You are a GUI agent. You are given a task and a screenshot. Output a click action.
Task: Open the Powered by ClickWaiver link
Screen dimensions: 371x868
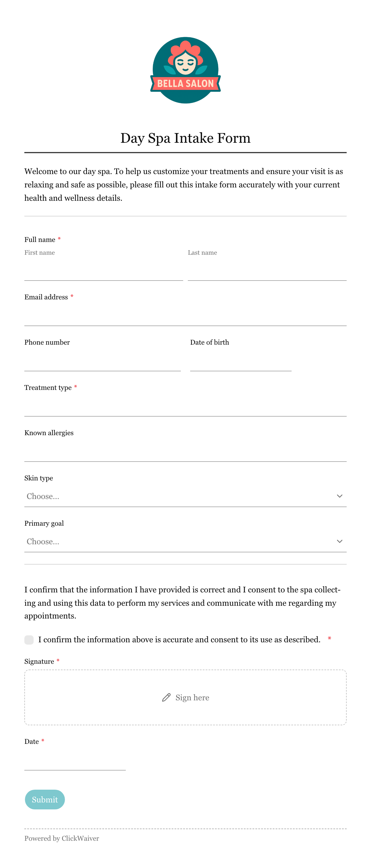coord(62,838)
